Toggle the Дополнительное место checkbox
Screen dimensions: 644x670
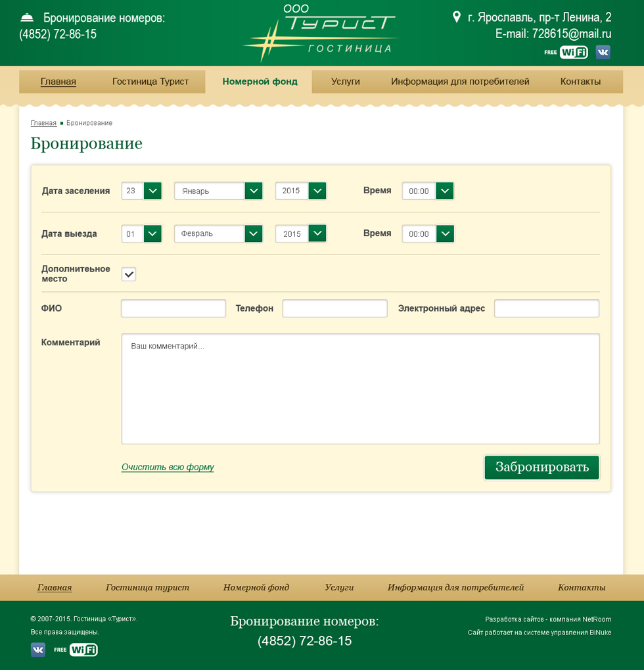(129, 274)
